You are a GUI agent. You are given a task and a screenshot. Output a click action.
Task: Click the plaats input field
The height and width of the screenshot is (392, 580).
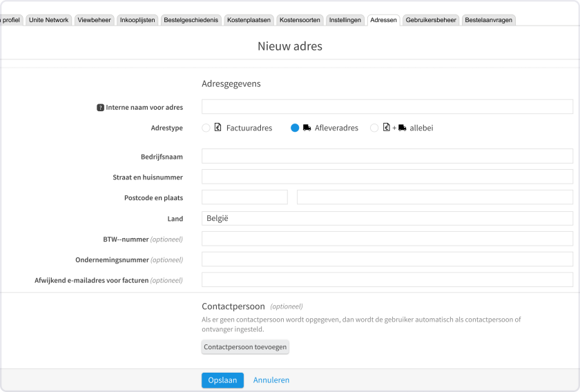click(x=435, y=197)
